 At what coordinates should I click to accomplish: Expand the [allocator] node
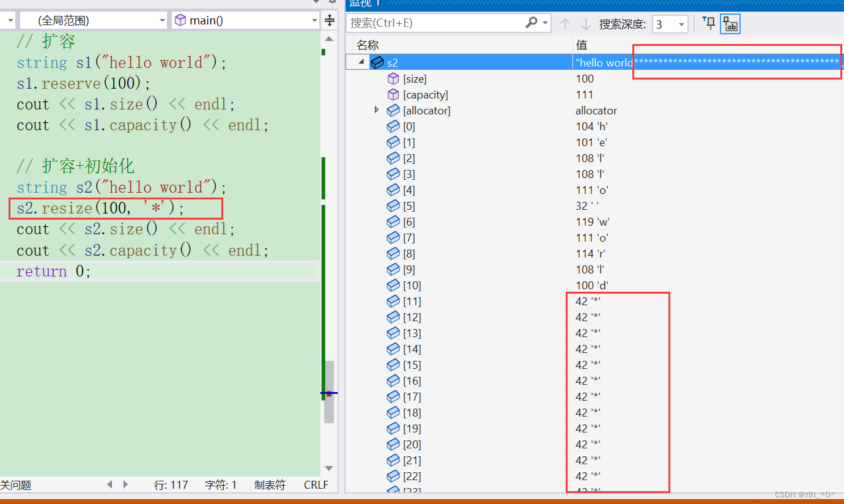(x=377, y=110)
